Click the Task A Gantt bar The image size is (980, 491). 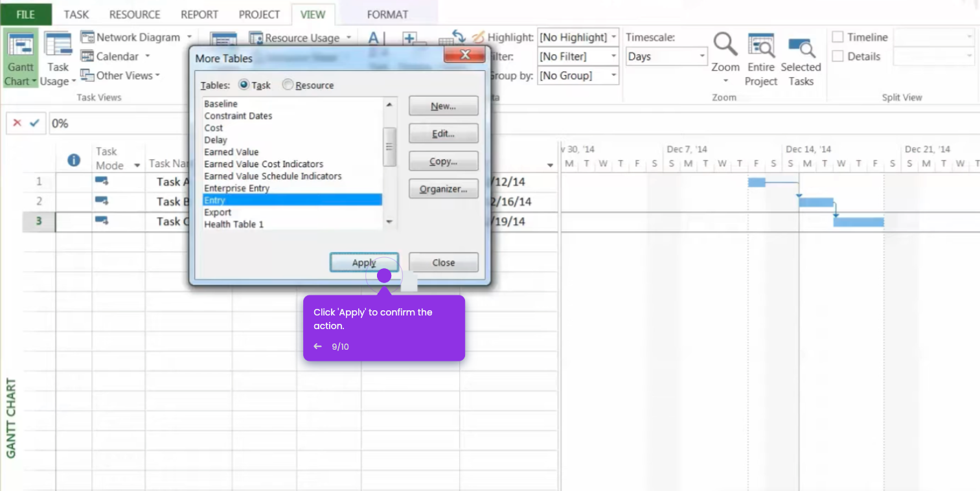coord(757,182)
